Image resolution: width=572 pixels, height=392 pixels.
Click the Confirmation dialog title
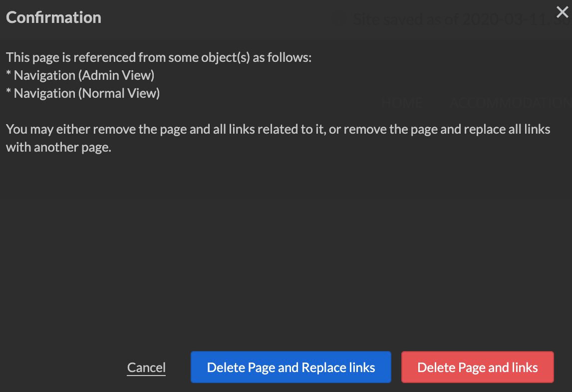pos(53,17)
